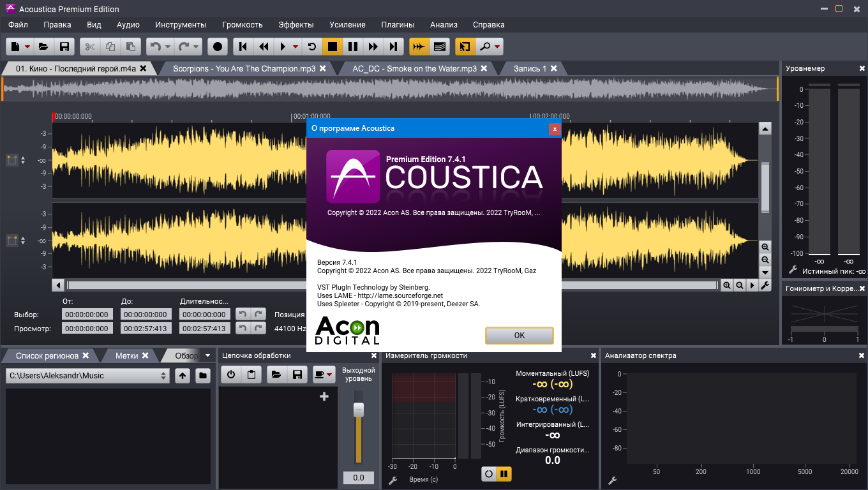Click OK in the about dialog
Image resolution: width=868 pixels, height=490 pixels.
point(519,335)
